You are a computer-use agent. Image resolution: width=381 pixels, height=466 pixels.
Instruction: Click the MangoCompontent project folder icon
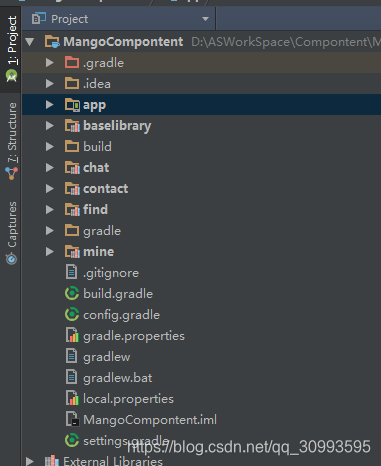(52, 42)
